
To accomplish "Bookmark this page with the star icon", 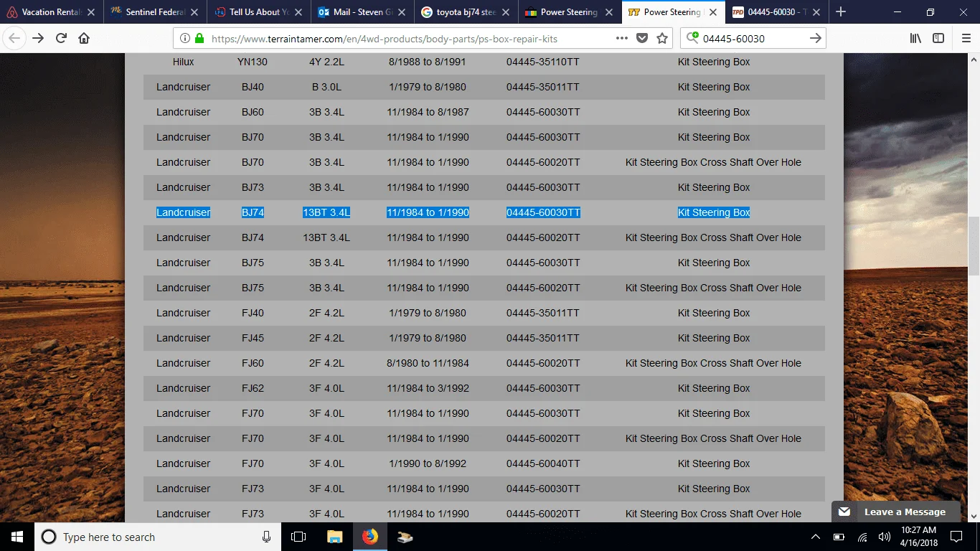I will pyautogui.click(x=662, y=38).
